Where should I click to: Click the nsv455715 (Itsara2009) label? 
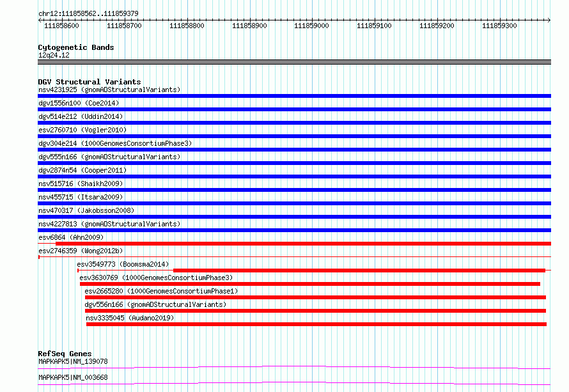[81, 197]
